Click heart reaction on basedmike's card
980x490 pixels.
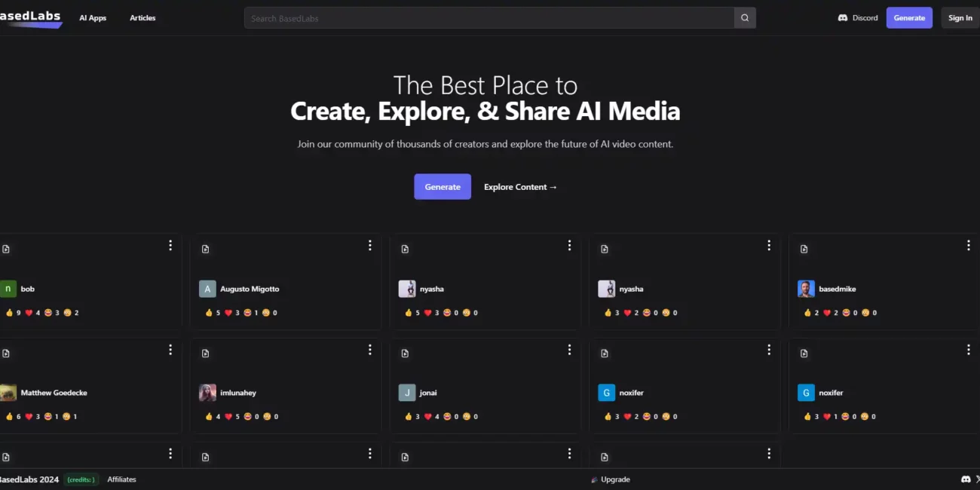click(x=827, y=313)
